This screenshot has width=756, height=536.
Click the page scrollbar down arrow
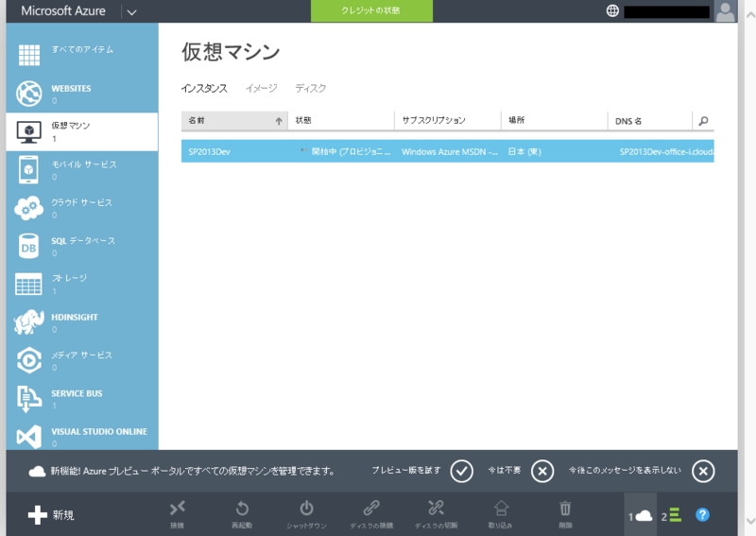(750, 521)
